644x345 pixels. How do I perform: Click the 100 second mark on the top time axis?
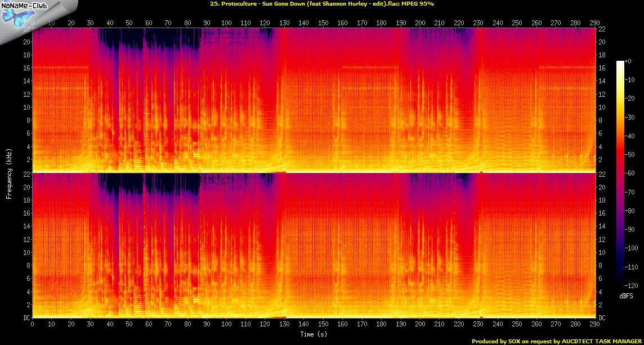pos(226,24)
